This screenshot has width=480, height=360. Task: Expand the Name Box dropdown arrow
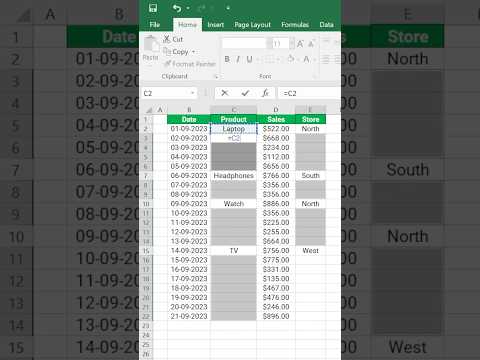tap(193, 93)
